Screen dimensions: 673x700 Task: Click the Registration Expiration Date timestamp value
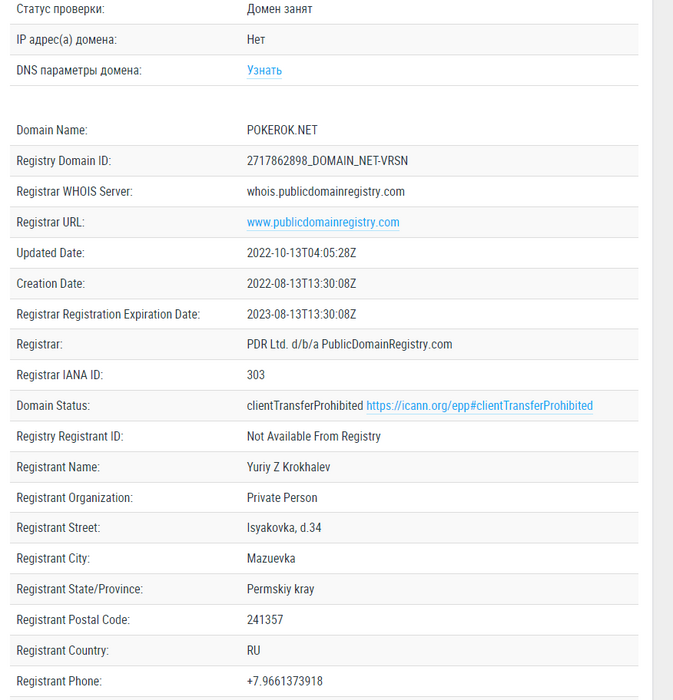301,314
